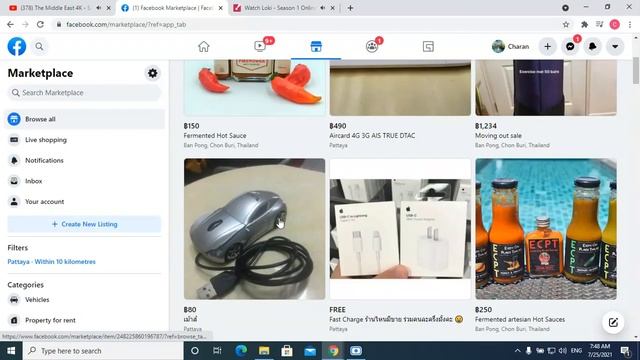Open Your account in sidebar
The width and height of the screenshot is (640, 360).
pyautogui.click(x=84, y=202)
